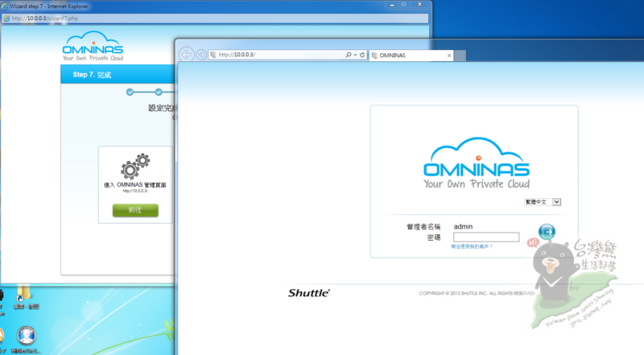Click the gears icon in wizard window

pyautogui.click(x=135, y=166)
